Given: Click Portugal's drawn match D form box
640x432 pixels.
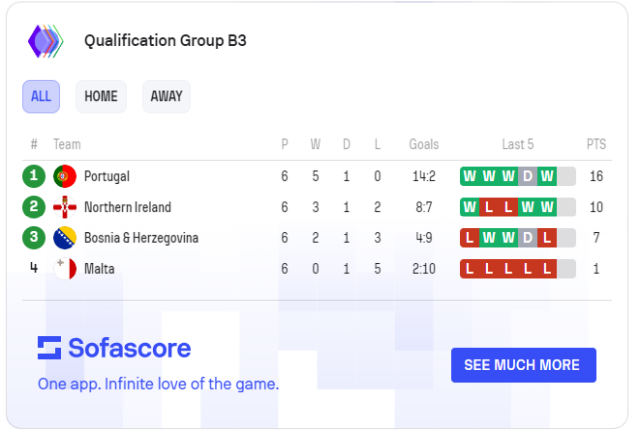Looking at the screenshot, I should [527, 176].
